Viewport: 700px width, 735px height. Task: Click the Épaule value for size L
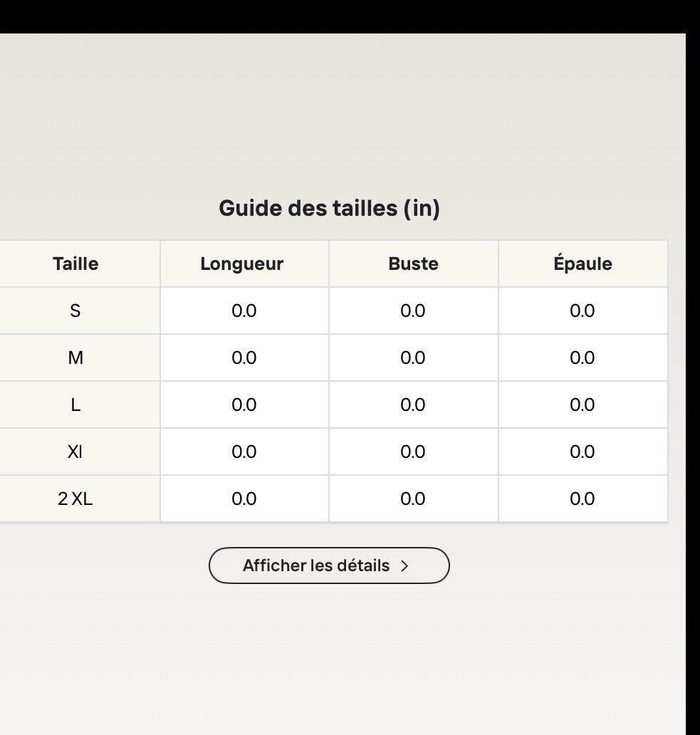(583, 405)
